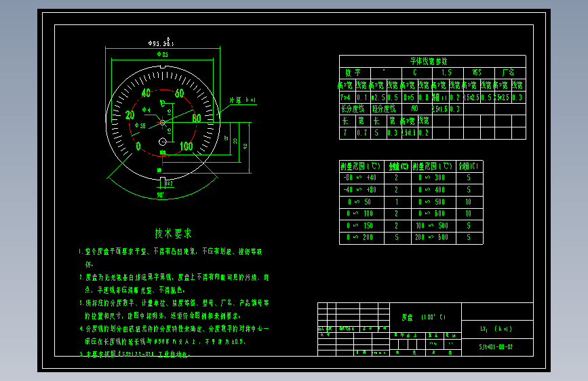Click technical requirement item 5 text
Viewport: 588px width, 381px height.
[135, 355]
